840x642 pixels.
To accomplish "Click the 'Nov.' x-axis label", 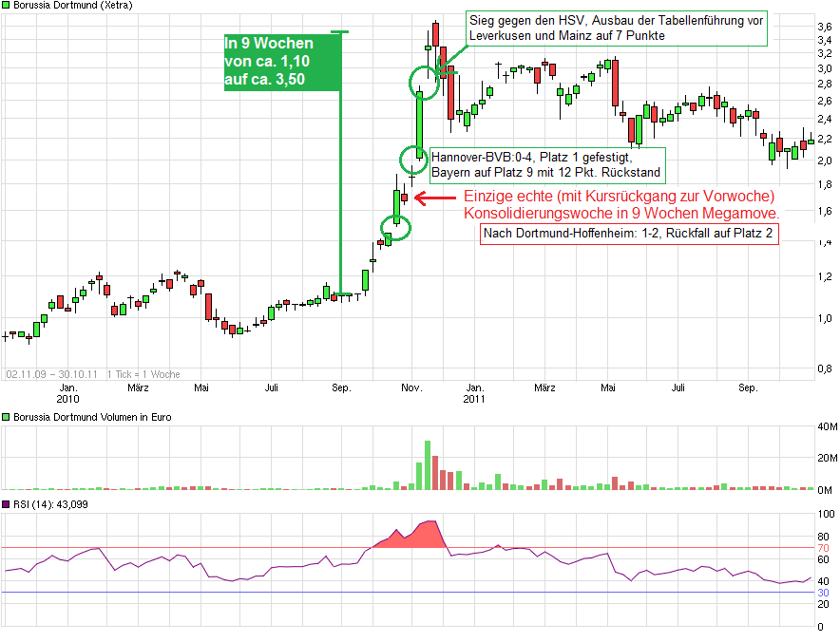I will click(411, 387).
